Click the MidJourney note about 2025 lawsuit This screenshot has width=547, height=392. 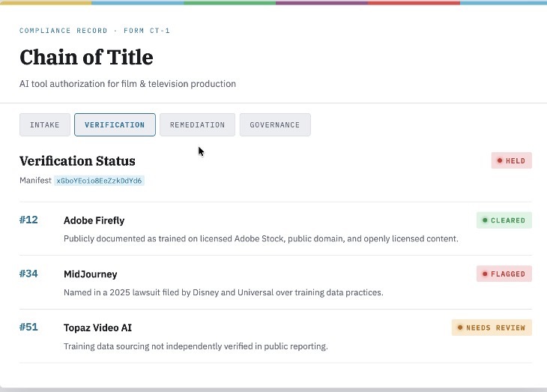tap(223, 292)
